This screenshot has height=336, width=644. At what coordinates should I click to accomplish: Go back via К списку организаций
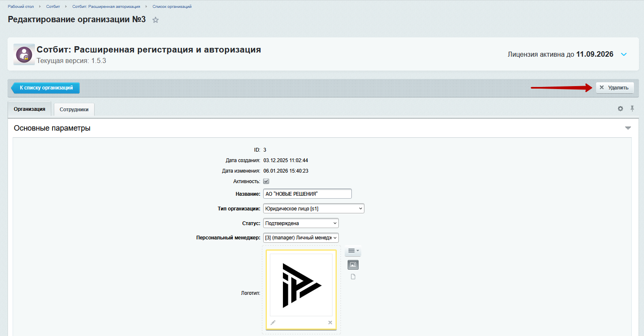(46, 88)
